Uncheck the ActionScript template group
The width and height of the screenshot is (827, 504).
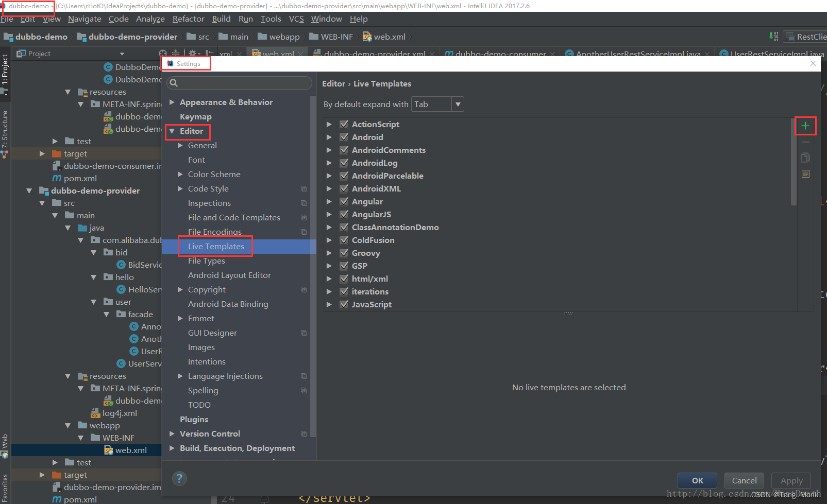(344, 124)
